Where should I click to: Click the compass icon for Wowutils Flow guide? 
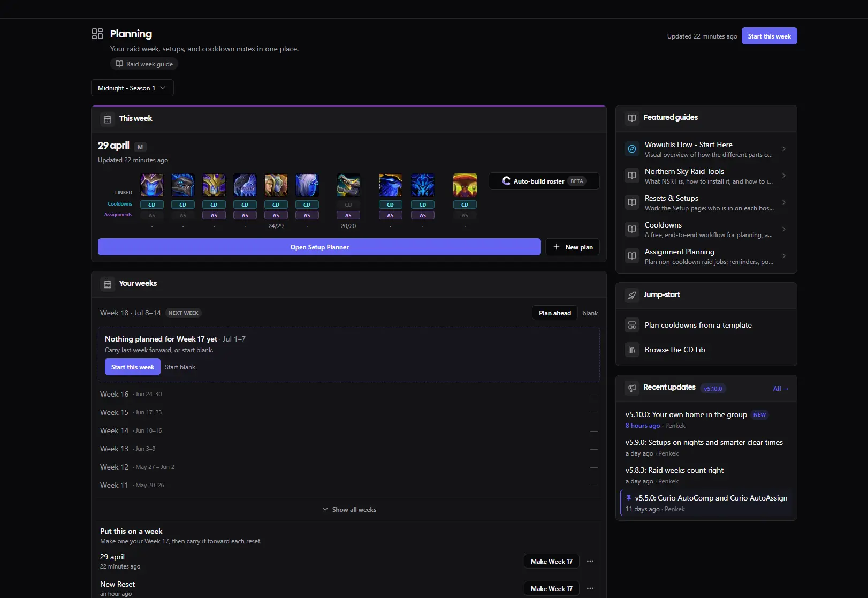click(632, 149)
